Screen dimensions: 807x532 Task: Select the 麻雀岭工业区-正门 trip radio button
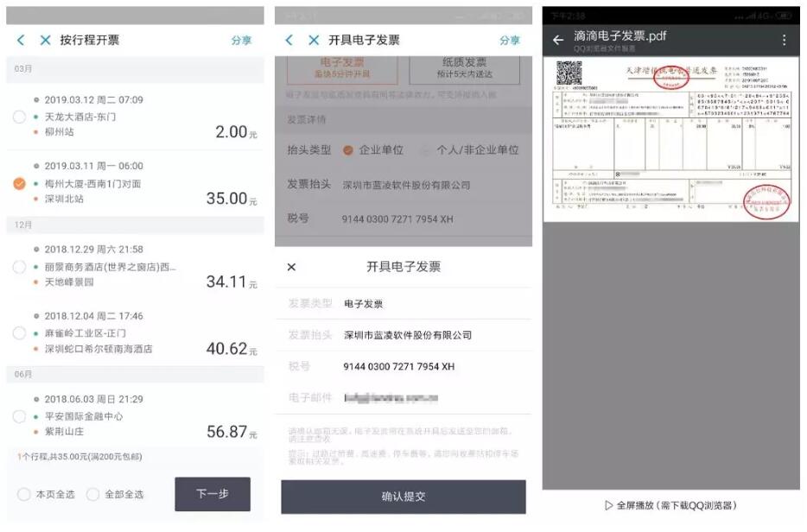[x=19, y=332]
